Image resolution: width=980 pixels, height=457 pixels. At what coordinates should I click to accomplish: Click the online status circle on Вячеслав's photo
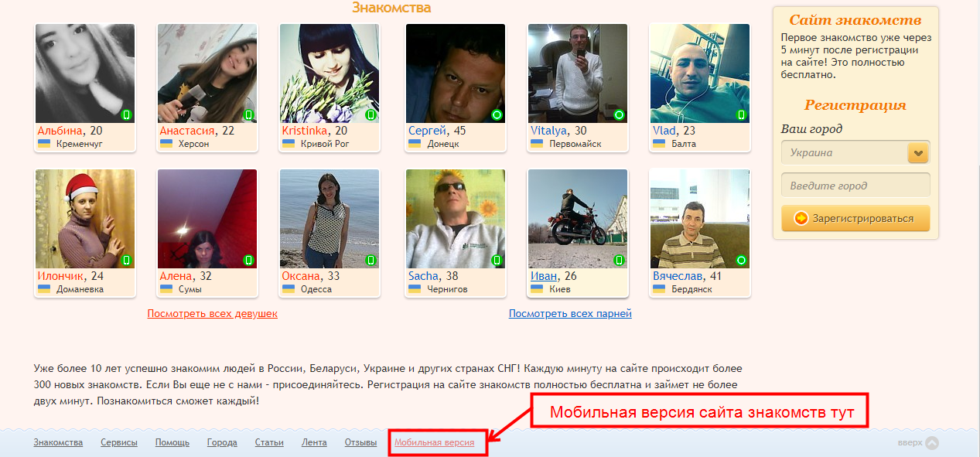coord(741,260)
